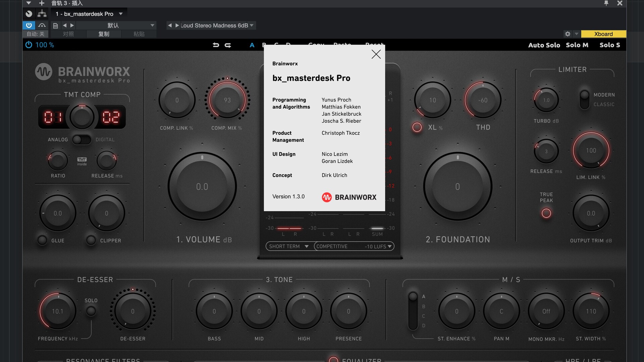The image size is (644, 362).
Task: Open the 默认 preset dropdown
Action: click(117, 25)
